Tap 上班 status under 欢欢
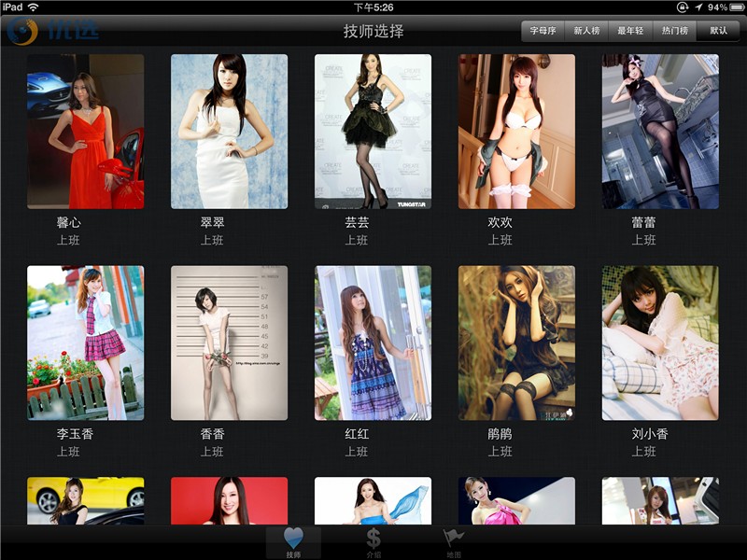 coord(500,240)
